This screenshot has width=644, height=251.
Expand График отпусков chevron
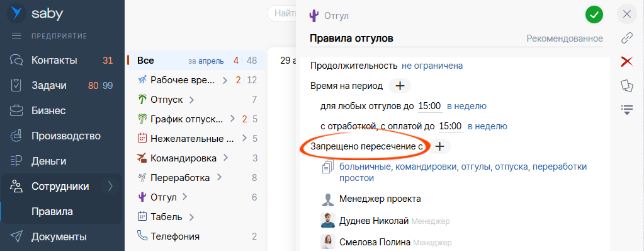[233, 119]
